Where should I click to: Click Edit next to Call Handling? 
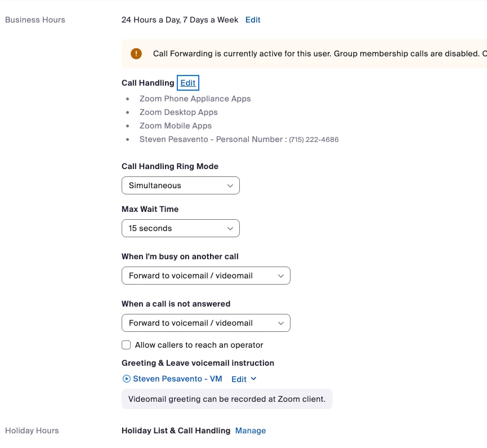[188, 83]
